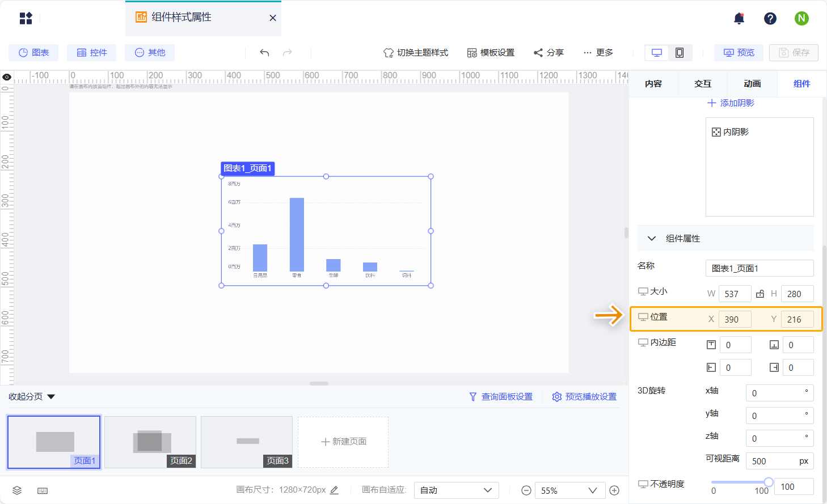
Task: Open keyboard shortcuts icon
Action: (43, 490)
